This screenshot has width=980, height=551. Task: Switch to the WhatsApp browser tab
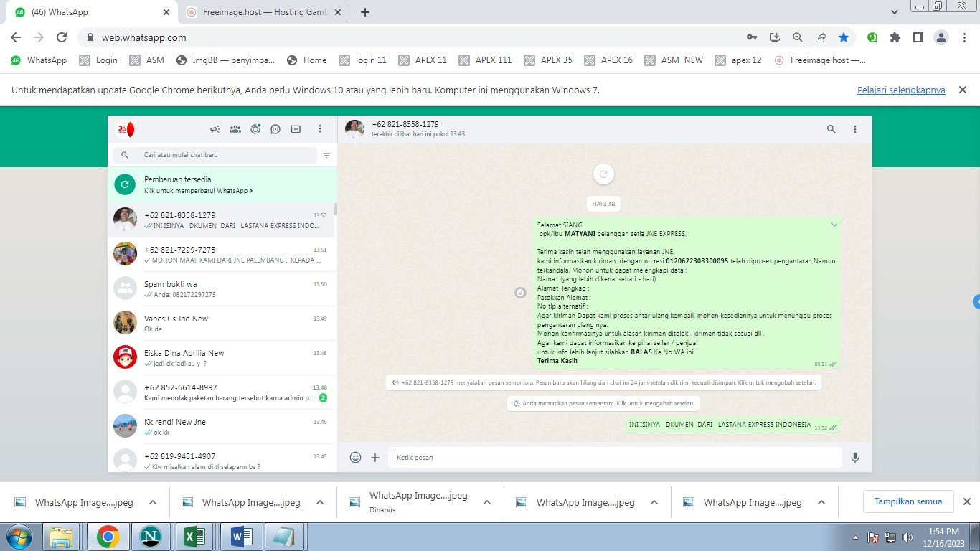point(92,12)
